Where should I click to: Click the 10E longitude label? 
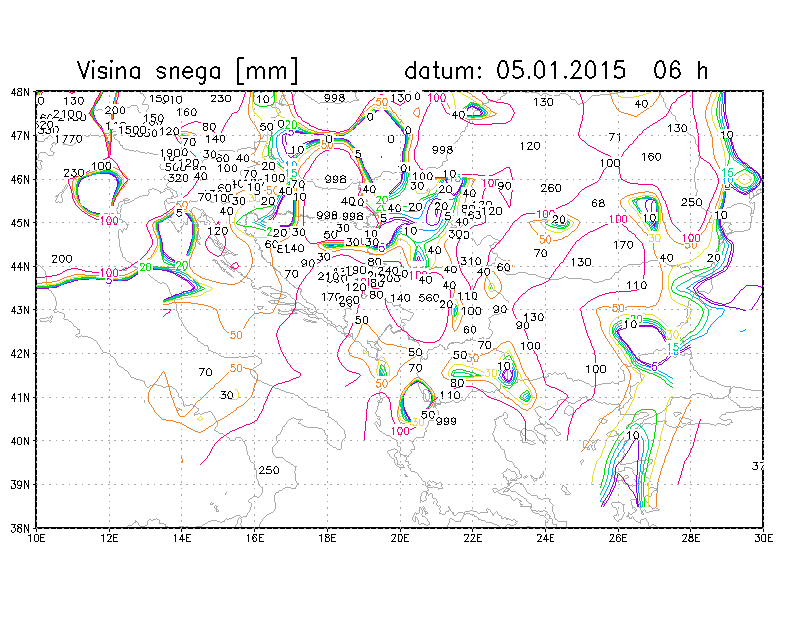click(x=36, y=538)
